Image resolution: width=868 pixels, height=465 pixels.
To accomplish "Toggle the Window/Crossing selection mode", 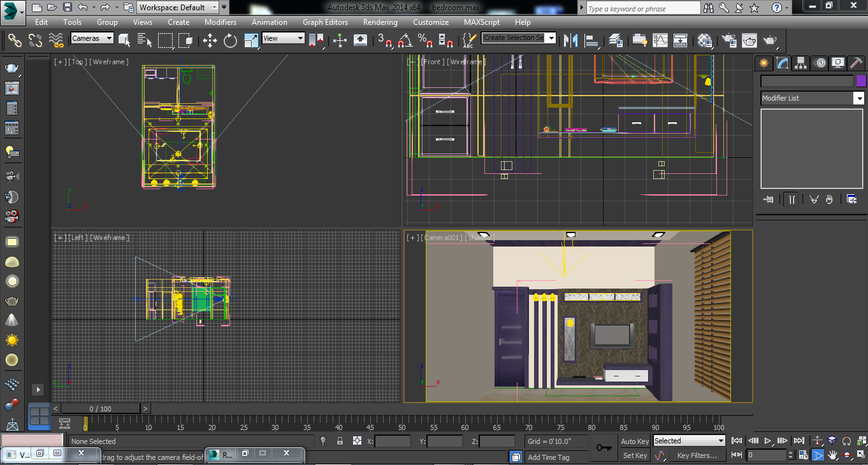I will coord(185,41).
